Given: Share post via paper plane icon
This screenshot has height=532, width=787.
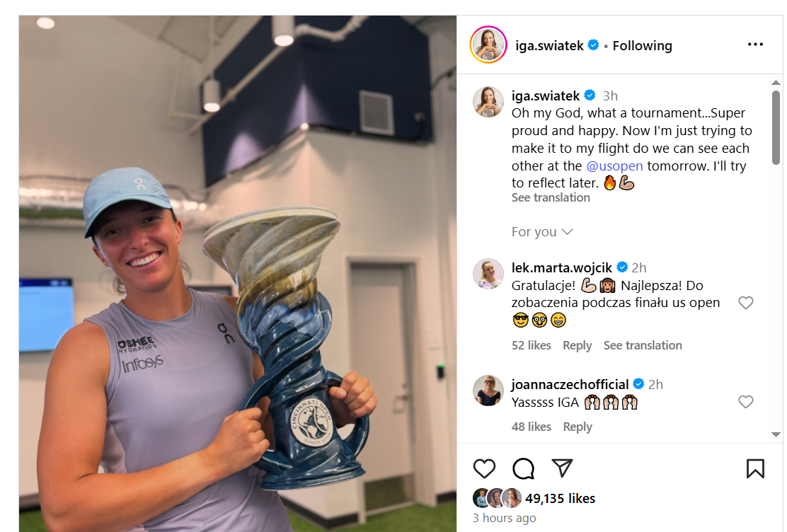Looking at the screenshot, I should [562, 468].
